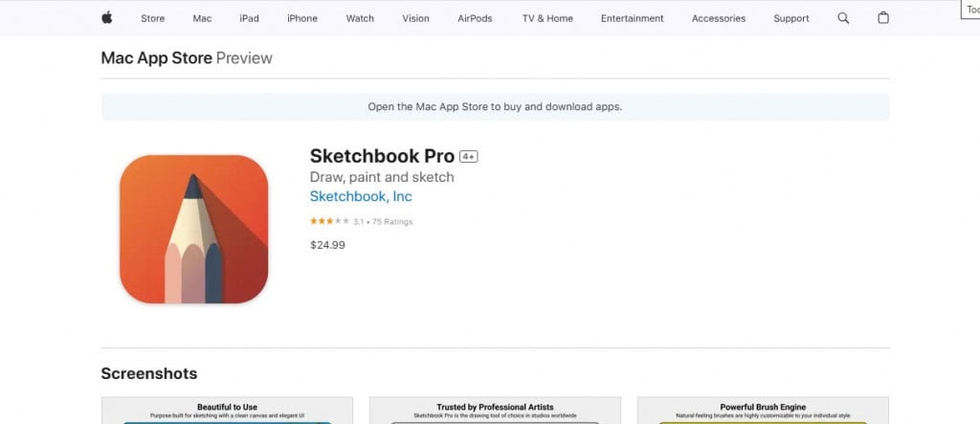This screenshot has width=980, height=424.
Task: Click the Mac App Store heading link
Action: (156, 58)
